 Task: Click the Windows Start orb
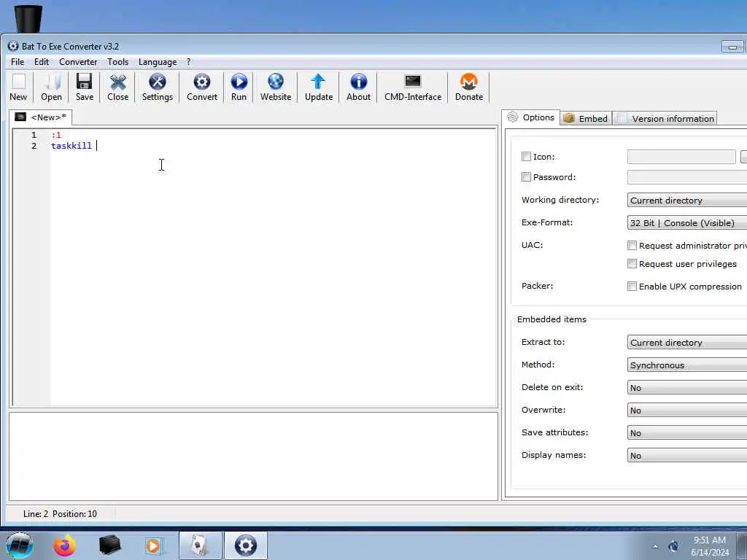pyautogui.click(x=20, y=545)
